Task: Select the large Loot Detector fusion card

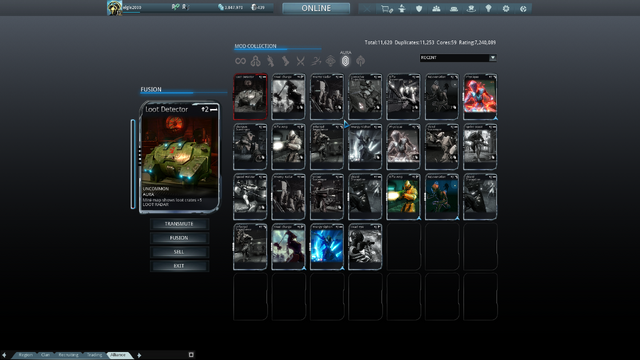Action: [x=180, y=158]
